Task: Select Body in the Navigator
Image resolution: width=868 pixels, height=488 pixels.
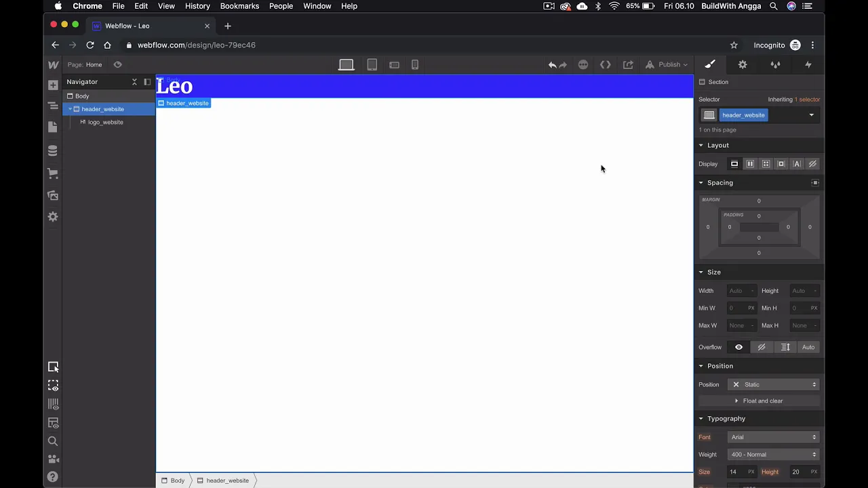Action: click(82, 96)
